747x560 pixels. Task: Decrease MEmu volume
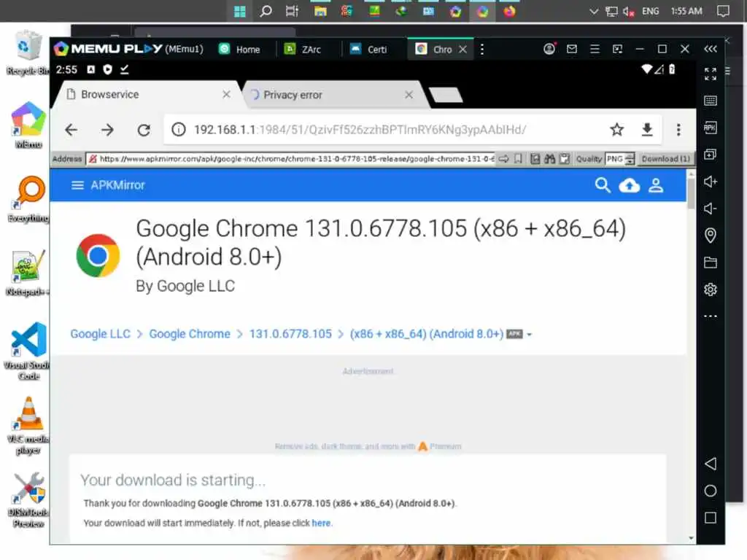click(711, 208)
